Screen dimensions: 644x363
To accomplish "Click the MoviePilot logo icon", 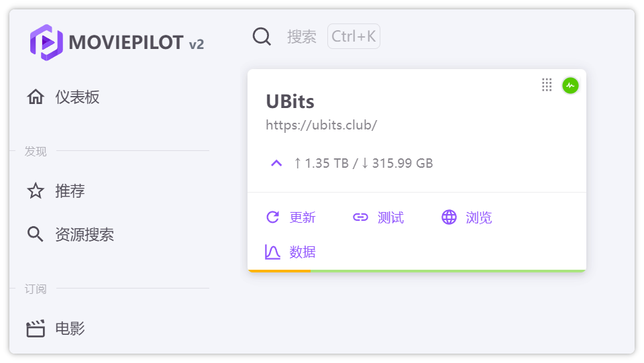I will [46, 42].
